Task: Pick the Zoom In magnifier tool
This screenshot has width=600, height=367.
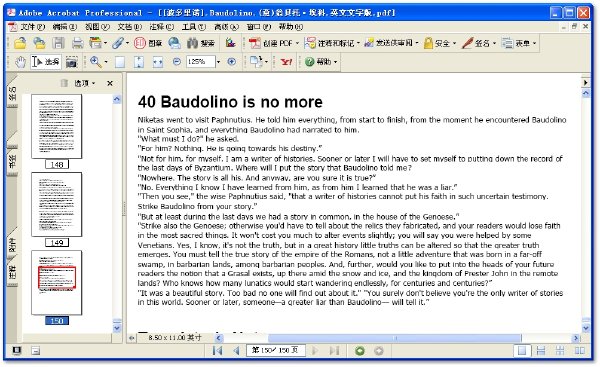Action: [x=96, y=62]
